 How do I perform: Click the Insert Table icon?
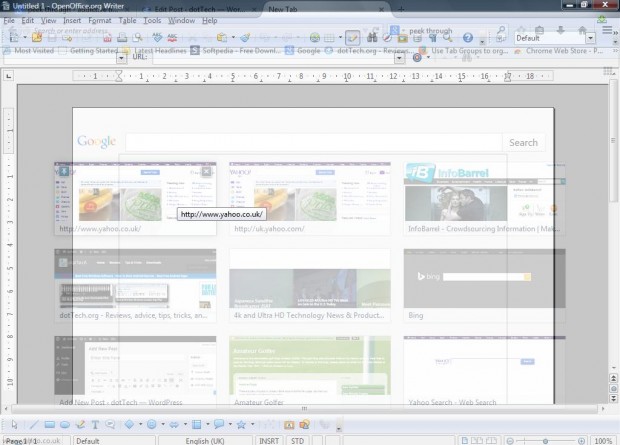click(x=329, y=38)
